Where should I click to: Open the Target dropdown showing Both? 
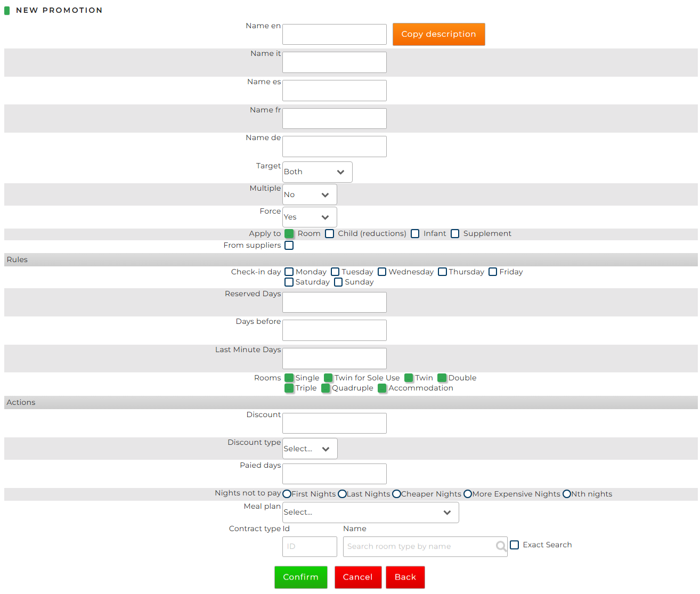click(x=317, y=172)
